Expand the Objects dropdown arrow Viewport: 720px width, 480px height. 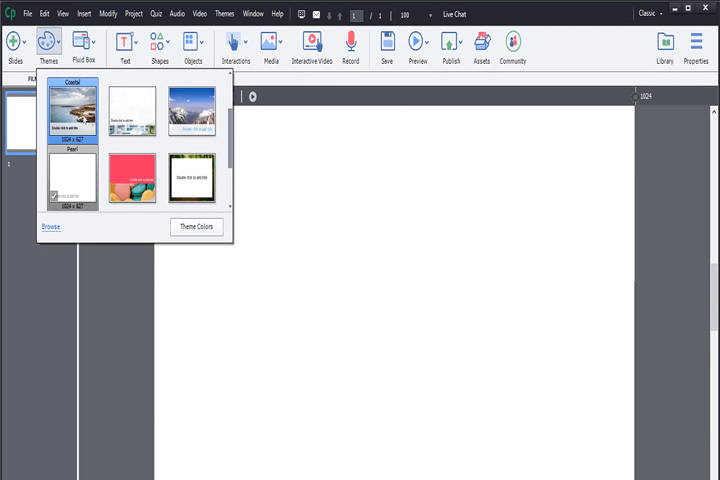[202, 42]
